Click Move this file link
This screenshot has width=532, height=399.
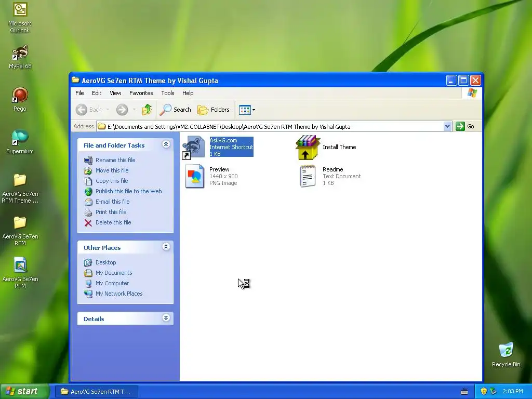pyautogui.click(x=112, y=170)
